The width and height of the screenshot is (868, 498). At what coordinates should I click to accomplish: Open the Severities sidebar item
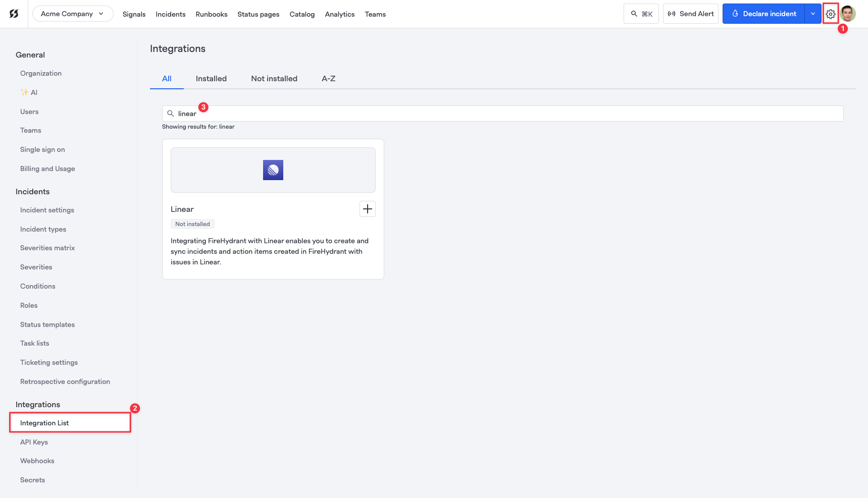(36, 267)
